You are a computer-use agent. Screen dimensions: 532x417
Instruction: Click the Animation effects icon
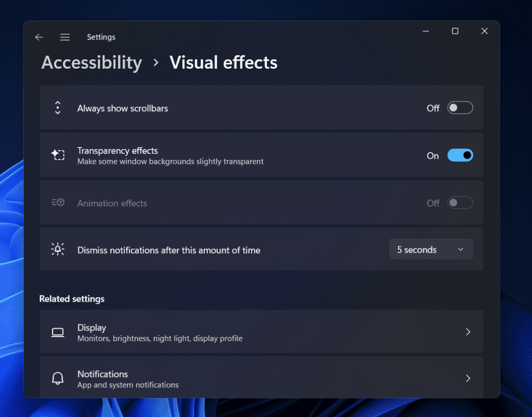click(x=58, y=202)
